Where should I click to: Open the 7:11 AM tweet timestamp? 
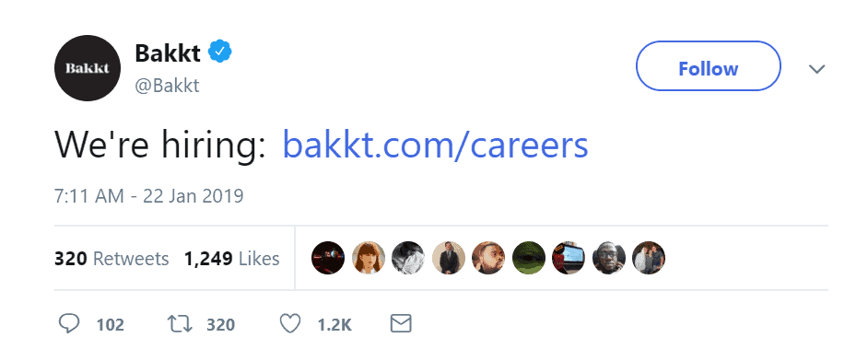(x=149, y=196)
